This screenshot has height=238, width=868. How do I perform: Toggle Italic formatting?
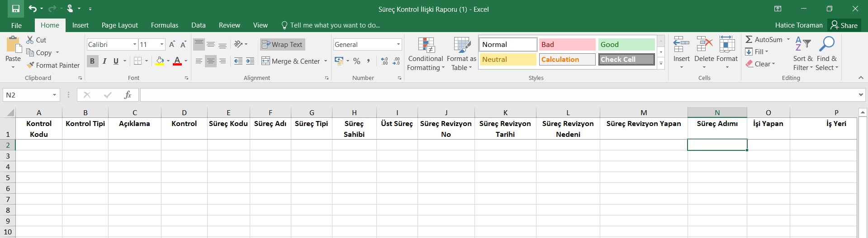104,61
